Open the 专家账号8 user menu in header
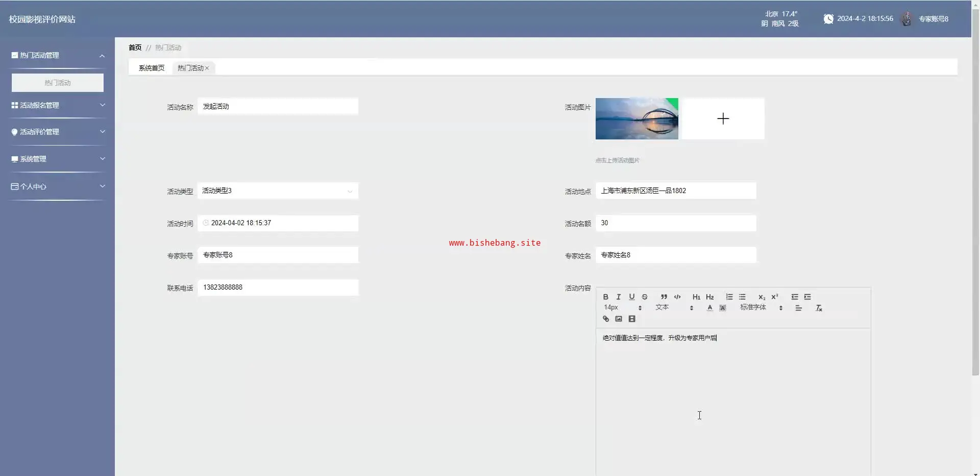The height and width of the screenshot is (476, 980). (934, 19)
